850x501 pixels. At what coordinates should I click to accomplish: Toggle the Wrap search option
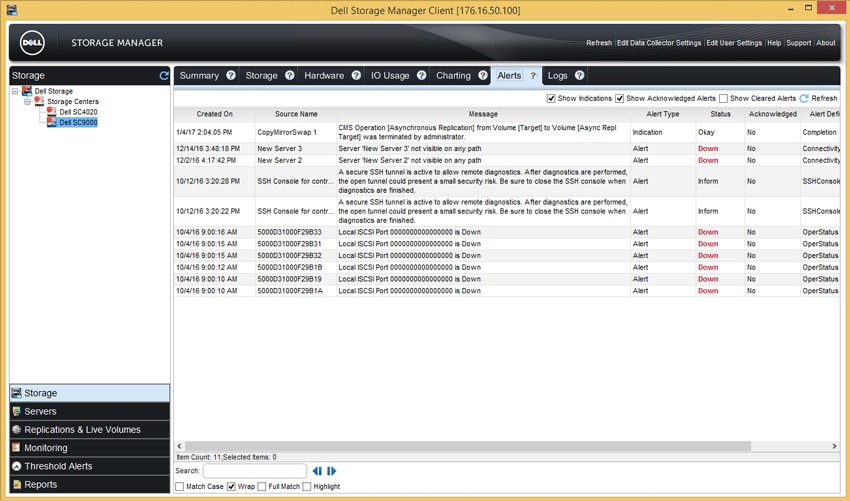(x=231, y=486)
